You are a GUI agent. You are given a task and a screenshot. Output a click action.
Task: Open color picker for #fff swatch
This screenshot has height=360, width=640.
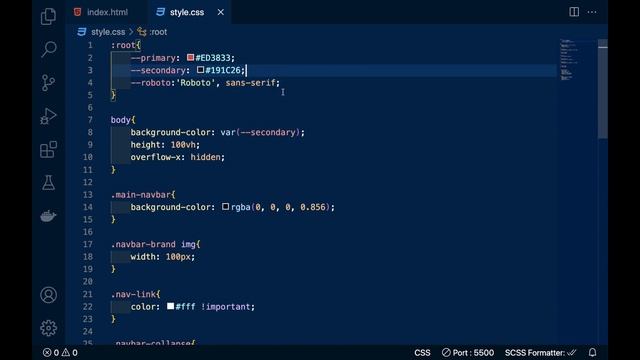171,306
